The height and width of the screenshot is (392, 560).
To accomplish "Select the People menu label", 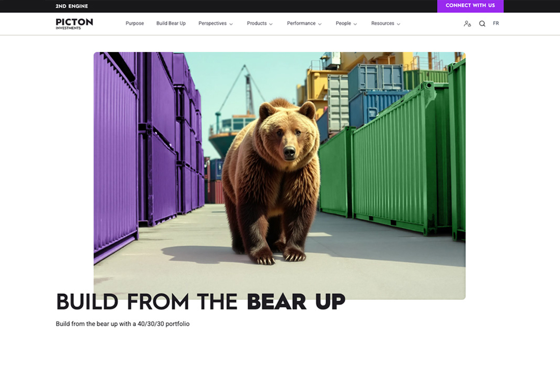I will 343,23.
